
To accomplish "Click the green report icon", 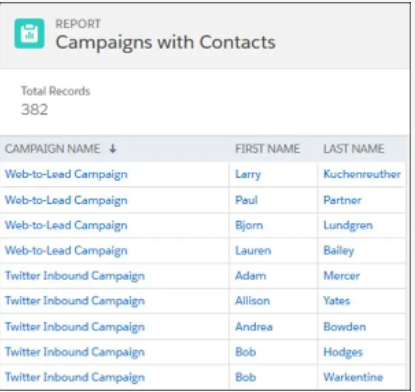I will point(29,34).
